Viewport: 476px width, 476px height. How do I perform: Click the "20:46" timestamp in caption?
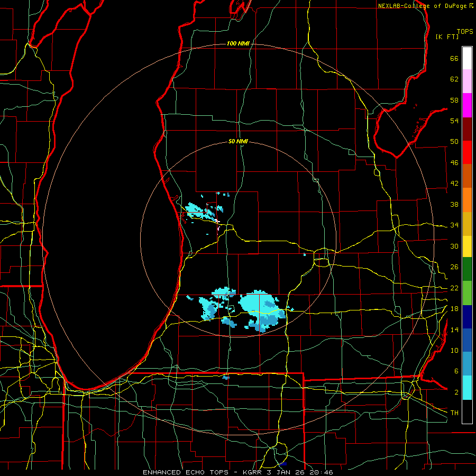coord(321,472)
